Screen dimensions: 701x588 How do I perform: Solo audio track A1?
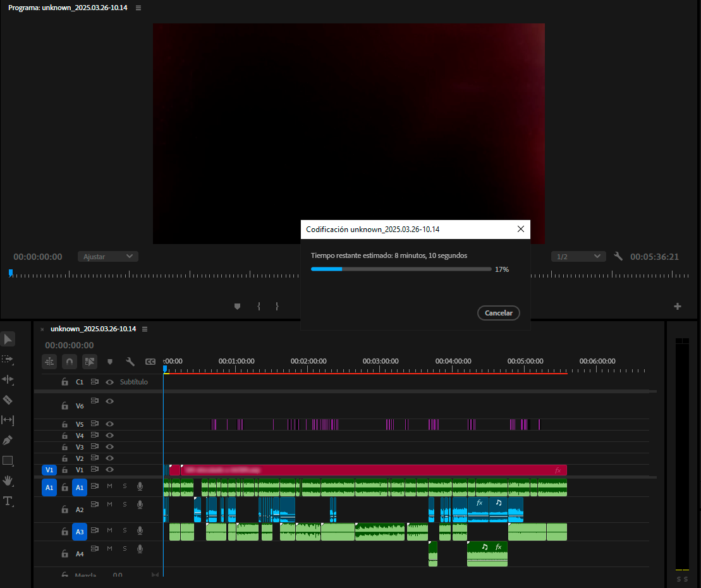pyautogui.click(x=125, y=486)
